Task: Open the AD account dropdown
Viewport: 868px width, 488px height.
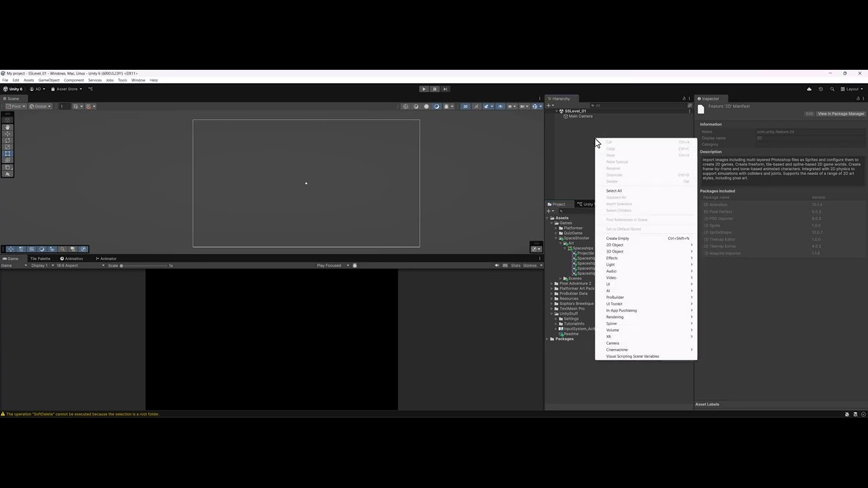Action: 37,89
